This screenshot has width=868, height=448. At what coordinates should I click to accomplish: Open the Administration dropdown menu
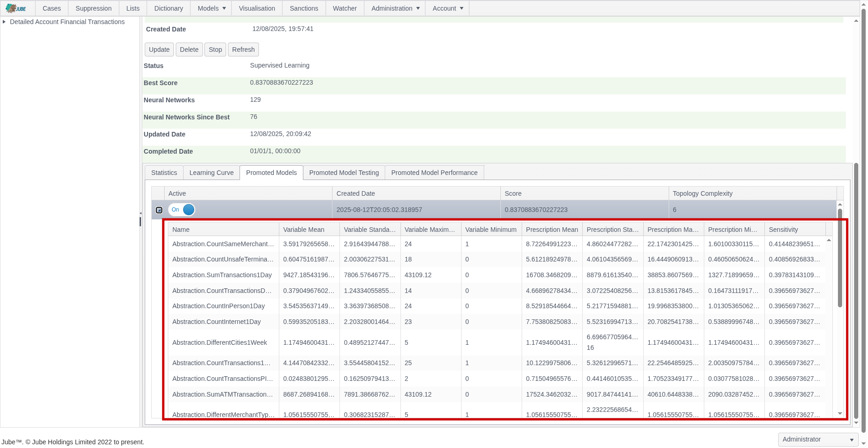click(x=395, y=8)
